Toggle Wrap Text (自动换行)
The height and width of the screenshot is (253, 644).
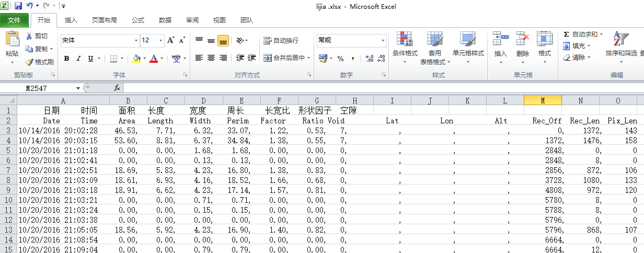(281, 40)
